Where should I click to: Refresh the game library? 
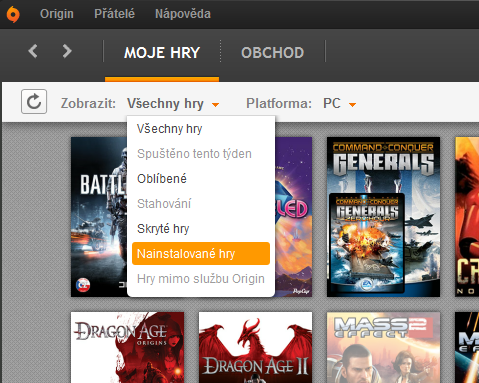click(34, 102)
